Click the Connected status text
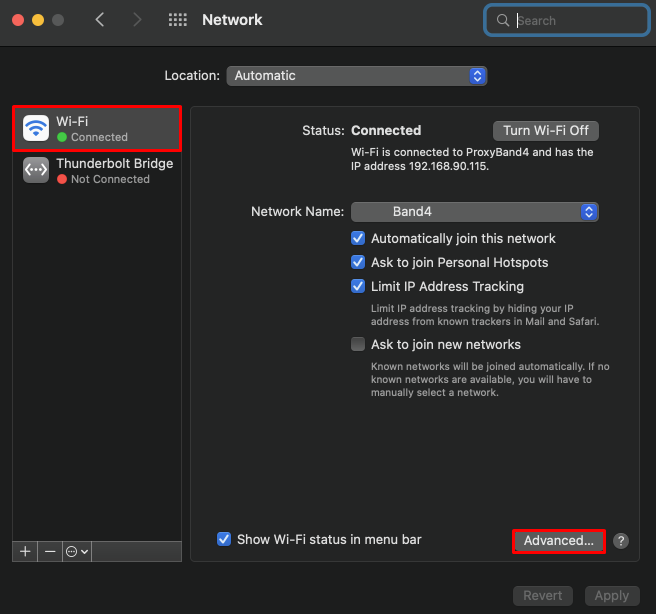This screenshot has height=614, width=656. tap(386, 130)
